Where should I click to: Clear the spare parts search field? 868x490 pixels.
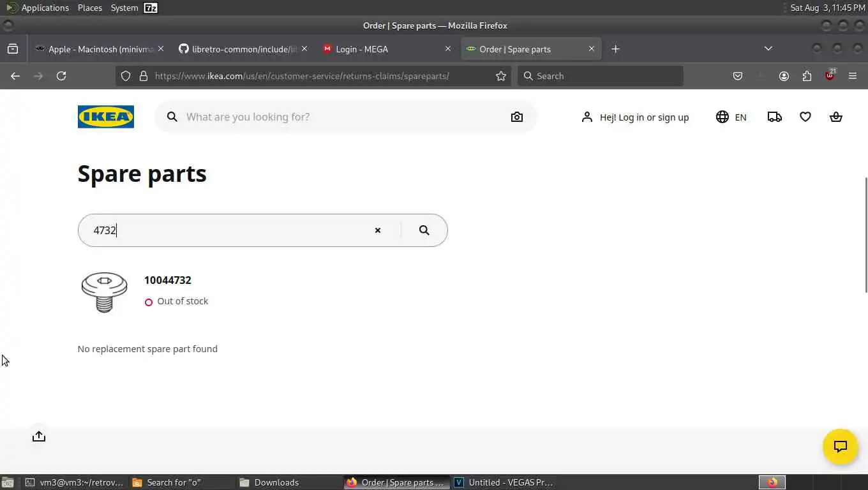378,230
